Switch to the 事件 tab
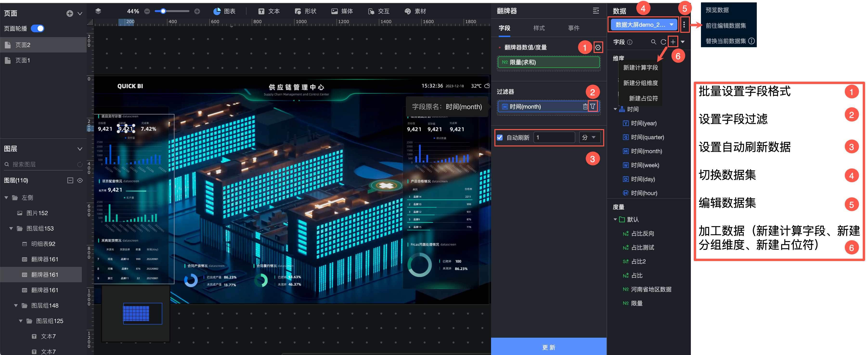 pyautogui.click(x=574, y=28)
